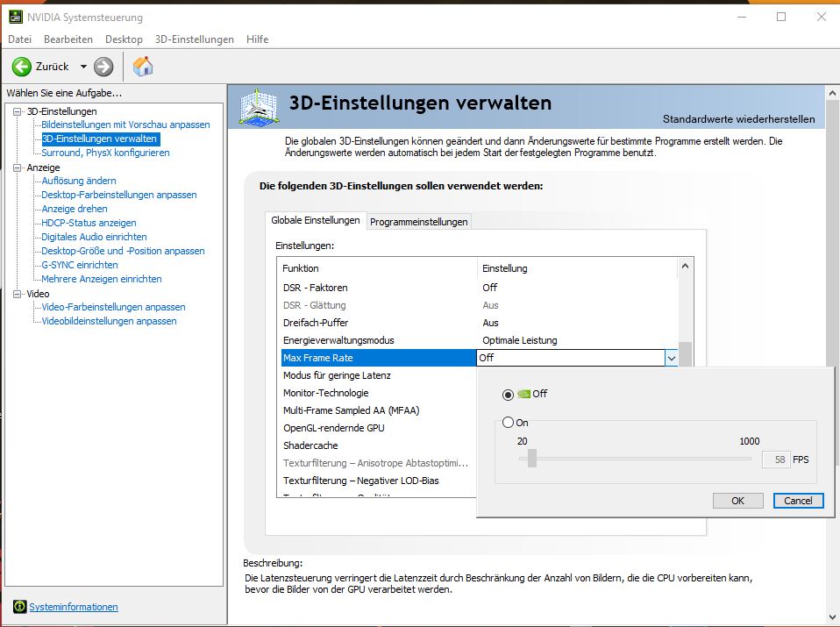The height and width of the screenshot is (627, 840).
Task: Select the Dreifach-Puffer row
Action: tap(479, 323)
